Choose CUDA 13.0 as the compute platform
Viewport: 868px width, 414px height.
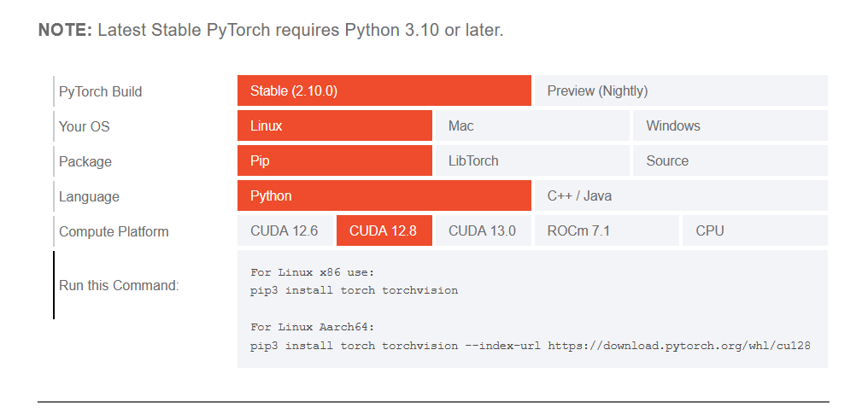(483, 230)
